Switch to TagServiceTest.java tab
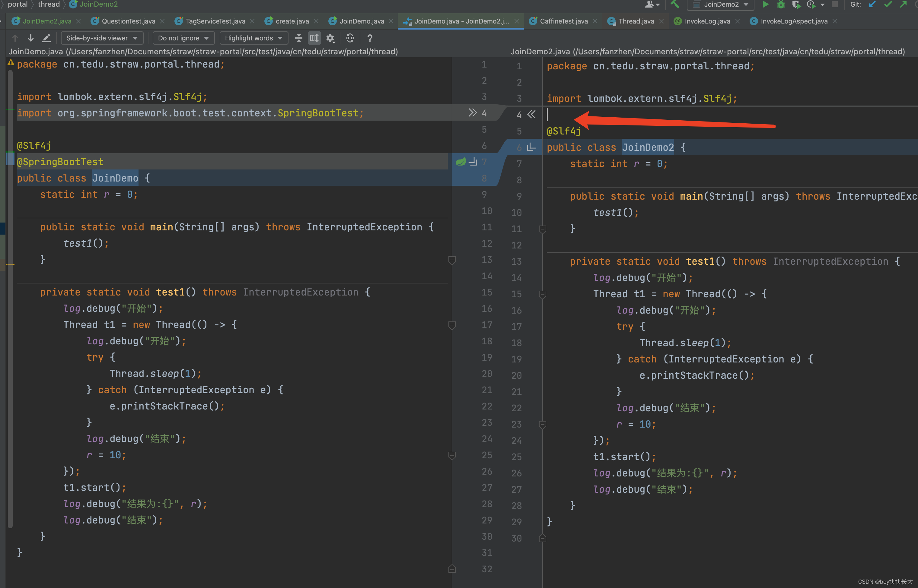The width and height of the screenshot is (918, 588). (215, 21)
